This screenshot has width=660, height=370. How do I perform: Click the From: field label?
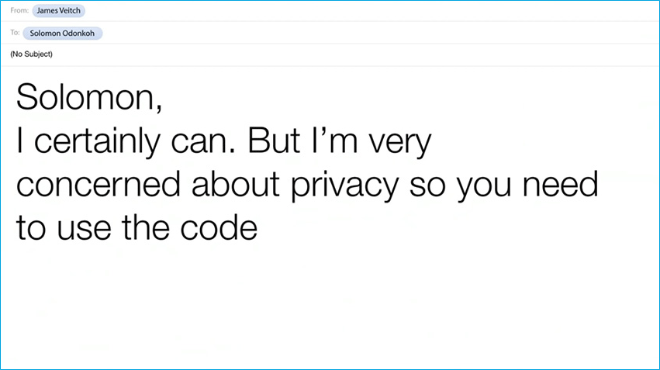(x=19, y=10)
